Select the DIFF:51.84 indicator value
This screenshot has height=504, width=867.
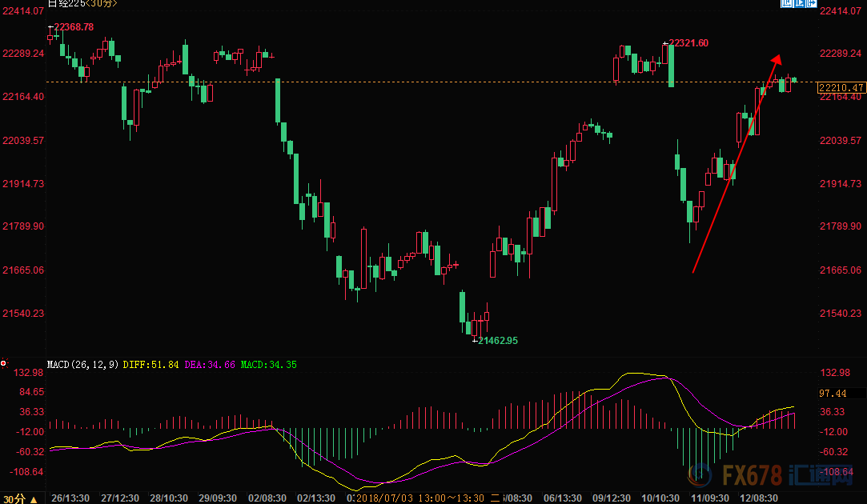(152, 365)
